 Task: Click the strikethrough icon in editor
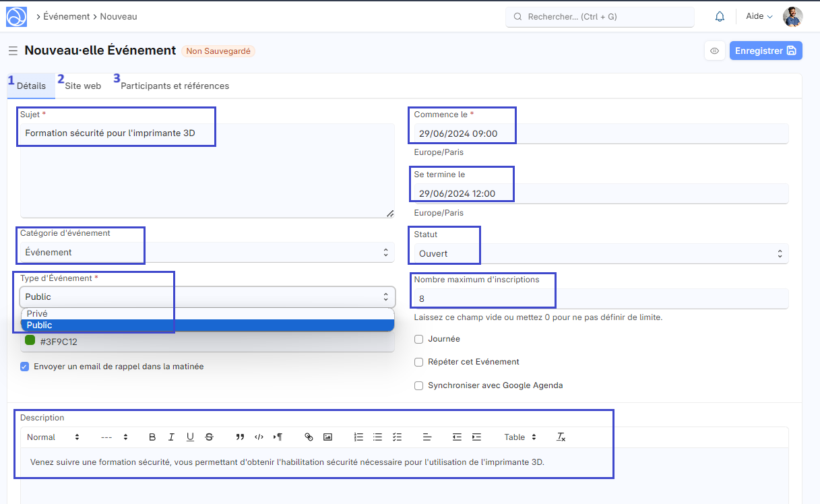tap(209, 437)
